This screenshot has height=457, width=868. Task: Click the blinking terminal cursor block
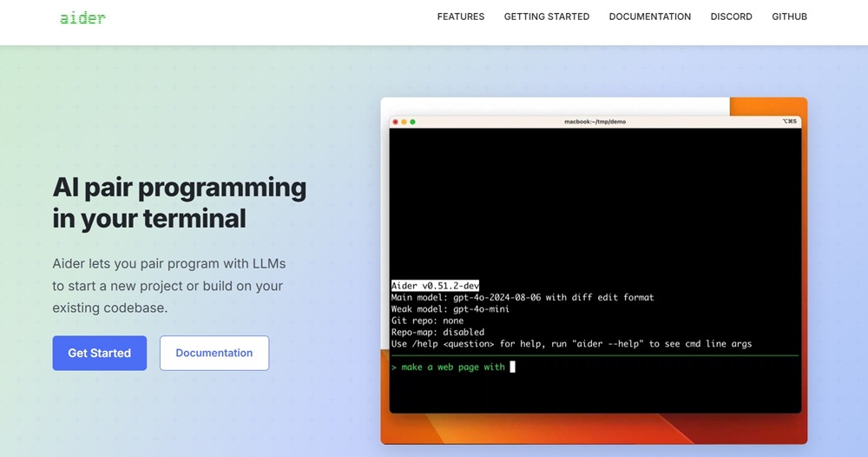512,368
